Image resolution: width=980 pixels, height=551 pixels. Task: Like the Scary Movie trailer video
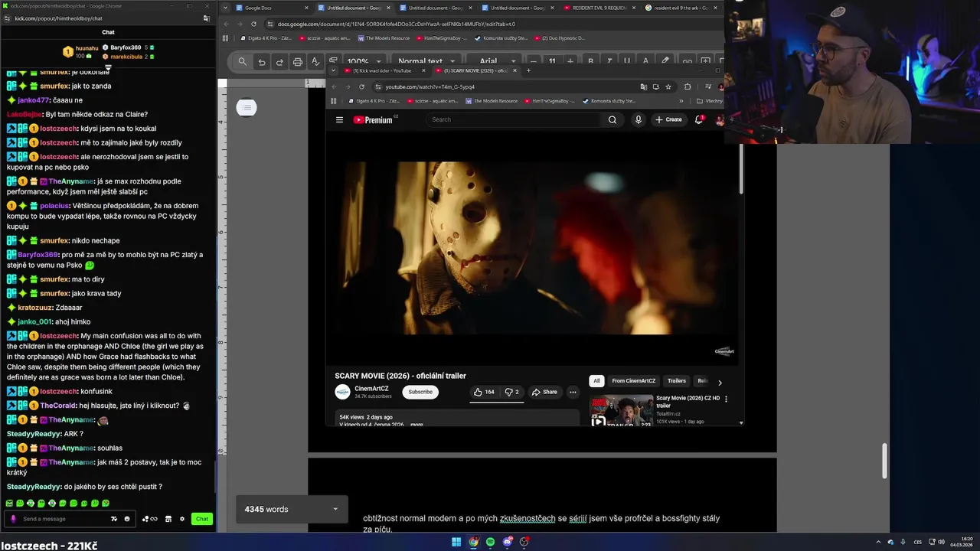tap(483, 392)
